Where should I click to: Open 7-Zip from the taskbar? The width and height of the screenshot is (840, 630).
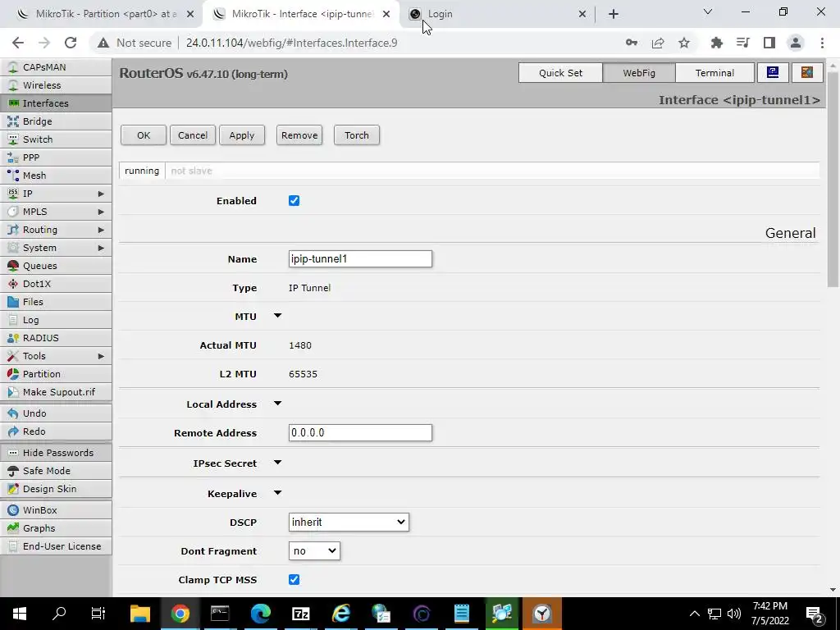click(x=300, y=614)
